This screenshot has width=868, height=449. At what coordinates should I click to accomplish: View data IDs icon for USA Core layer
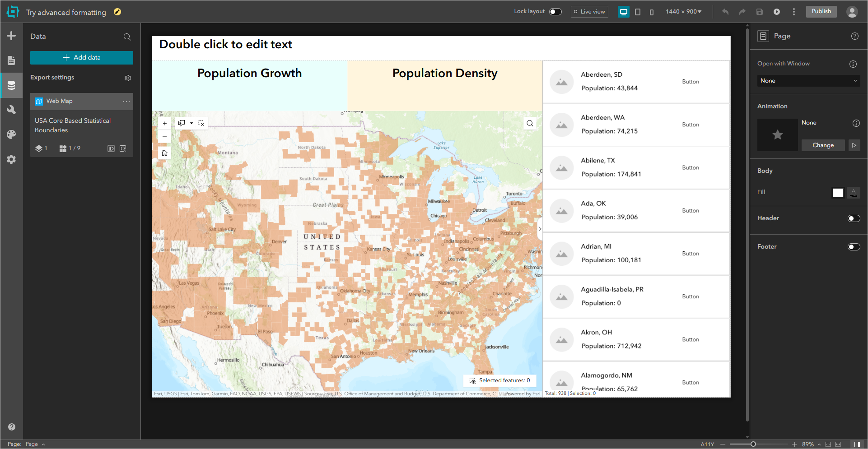tap(111, 148)
